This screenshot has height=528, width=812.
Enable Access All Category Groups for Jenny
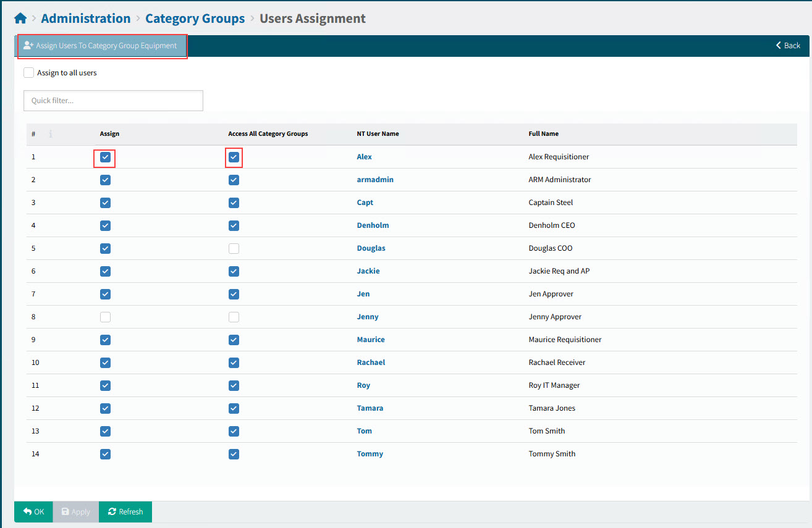click(234, 317)
